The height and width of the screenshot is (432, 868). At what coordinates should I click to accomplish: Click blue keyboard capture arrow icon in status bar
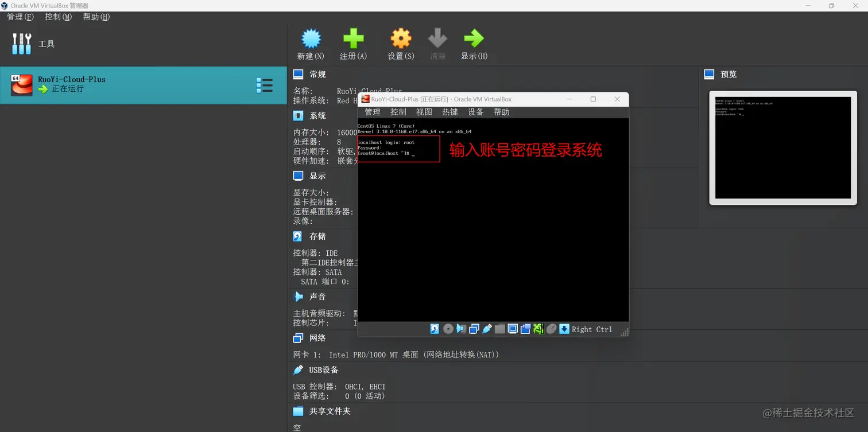[x=564, y=329]
